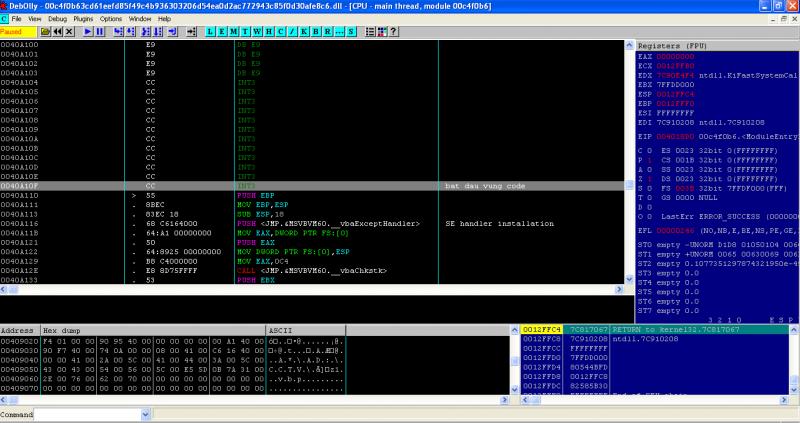Click disassembly horizontal scrollbar left arrow
This screenshot has width=800, height=423.
click(4, 290)
